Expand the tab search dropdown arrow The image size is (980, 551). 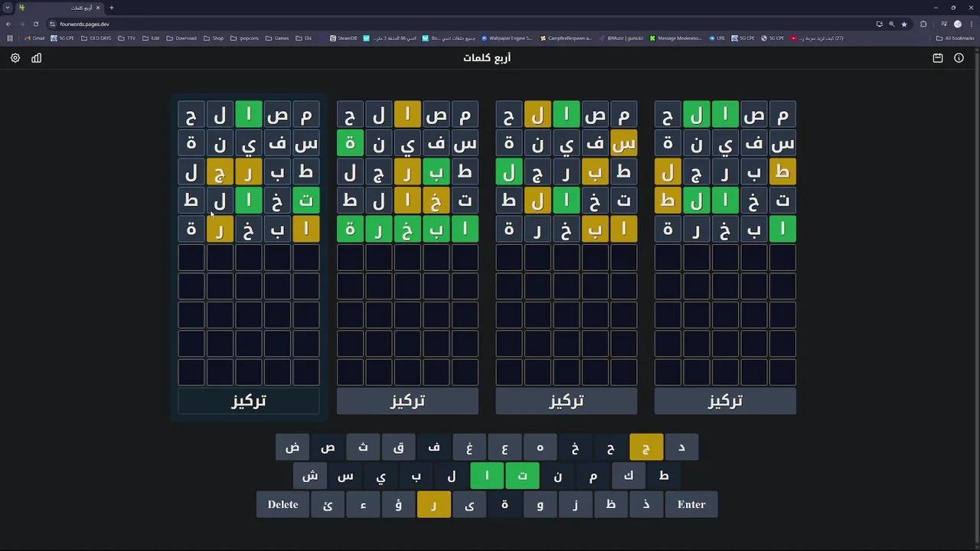pyautogui.click(x=8, y=8)
